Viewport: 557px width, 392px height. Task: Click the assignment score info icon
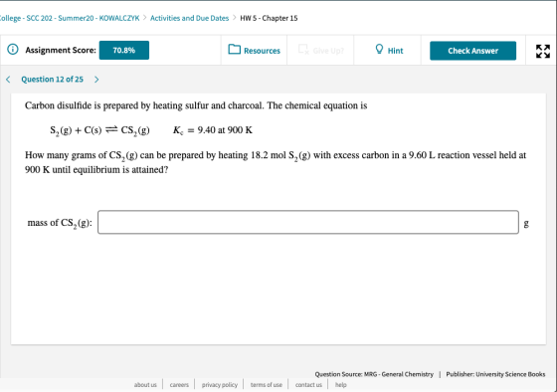13,49
